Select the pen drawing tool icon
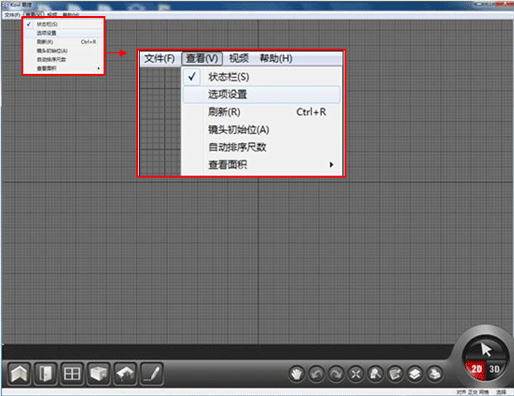The height and width of the screenshot is (396, 514). (152, 374)
